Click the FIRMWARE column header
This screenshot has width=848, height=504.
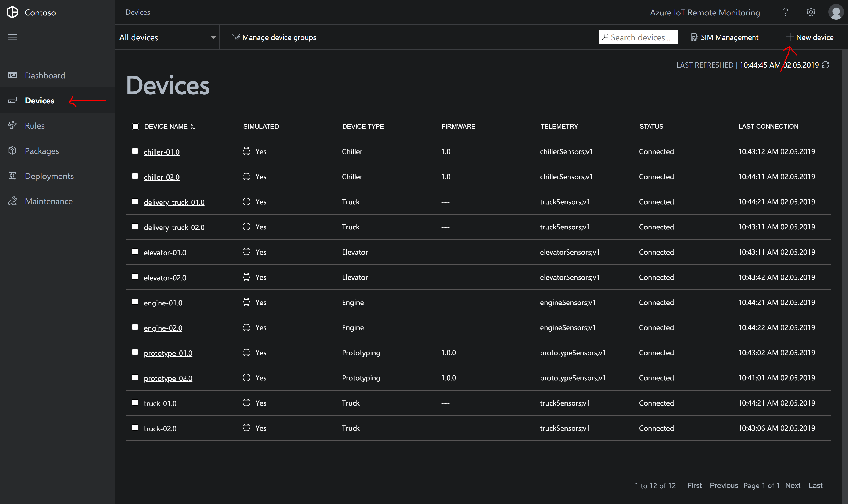[458, 126]
